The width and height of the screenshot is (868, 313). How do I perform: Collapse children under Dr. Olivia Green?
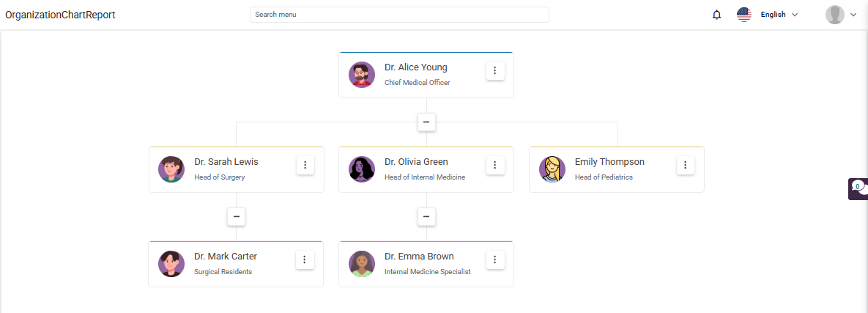click(426, 216)
